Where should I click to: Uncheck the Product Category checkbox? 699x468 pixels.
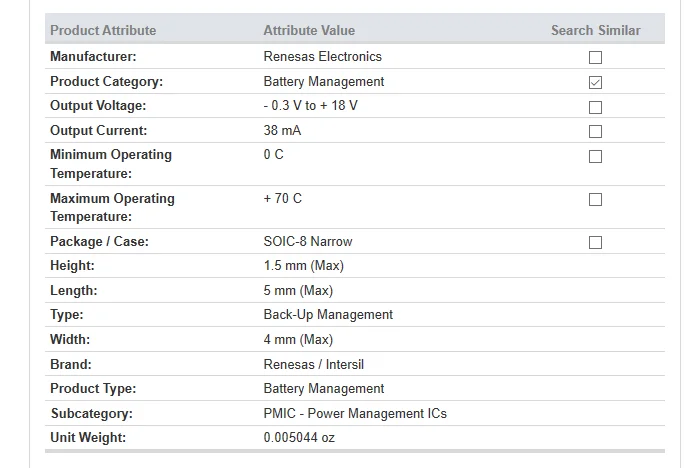coord(595,82)
